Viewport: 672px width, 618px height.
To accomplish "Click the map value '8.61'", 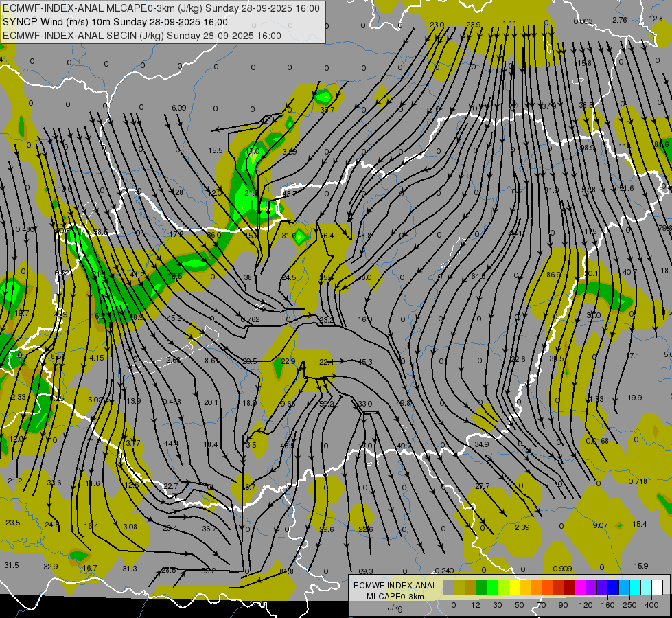I will tap(211, 360).
